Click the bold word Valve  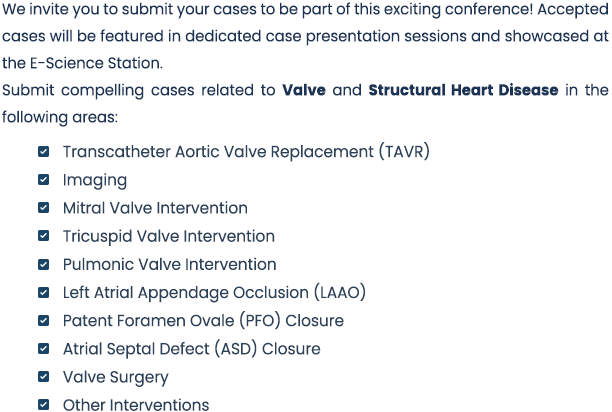(x=304, y=90)
